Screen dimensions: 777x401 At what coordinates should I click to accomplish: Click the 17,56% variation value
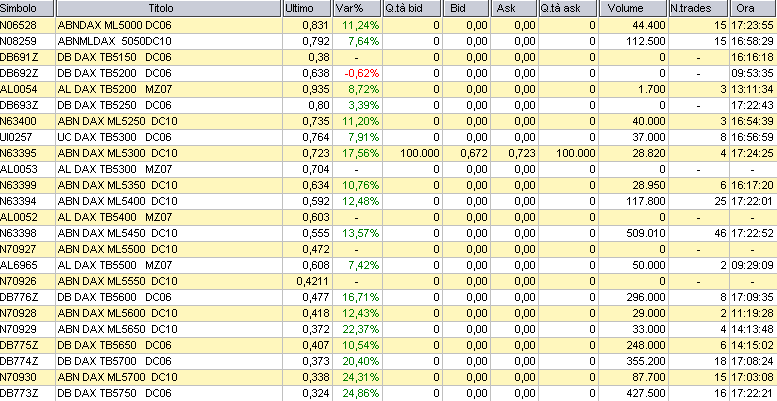[361, 153]
